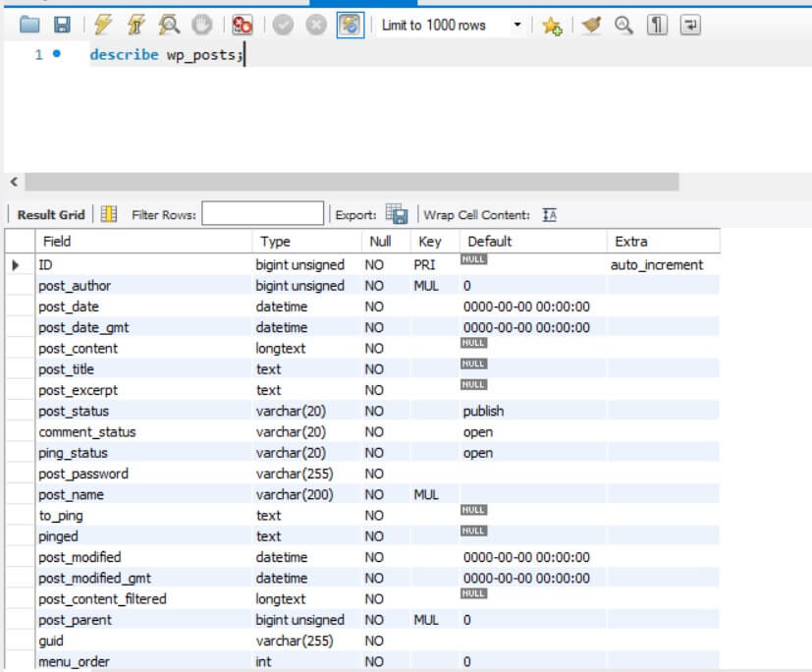Select ping_status field cell
The height and width of the screenshot is (672, 812).
tap(144, 453)
